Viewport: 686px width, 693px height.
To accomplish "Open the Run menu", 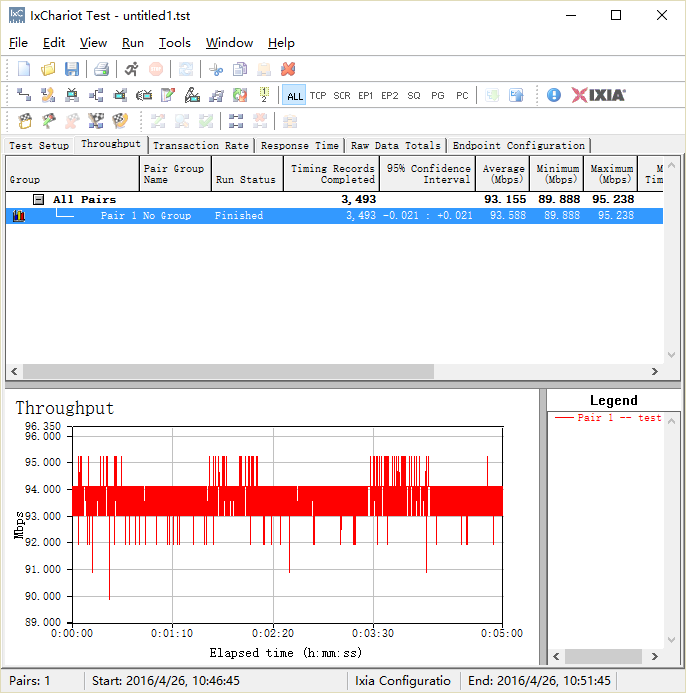I will click(x=133, y=43).
